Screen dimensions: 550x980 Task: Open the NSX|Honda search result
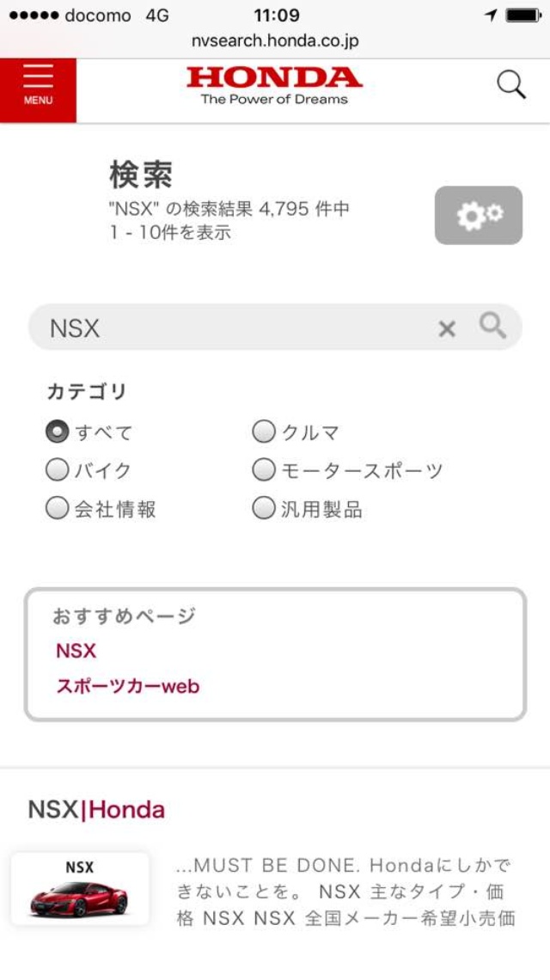[97, 809]
